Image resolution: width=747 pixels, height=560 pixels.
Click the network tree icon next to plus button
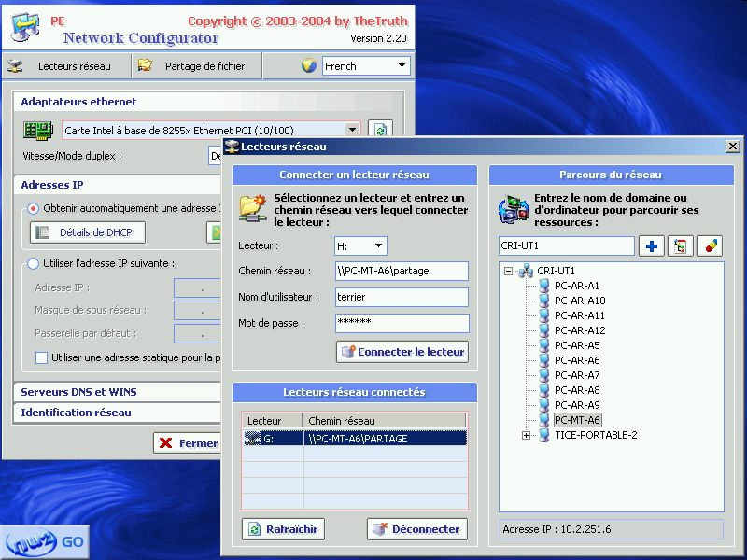[x=680, y=246]
